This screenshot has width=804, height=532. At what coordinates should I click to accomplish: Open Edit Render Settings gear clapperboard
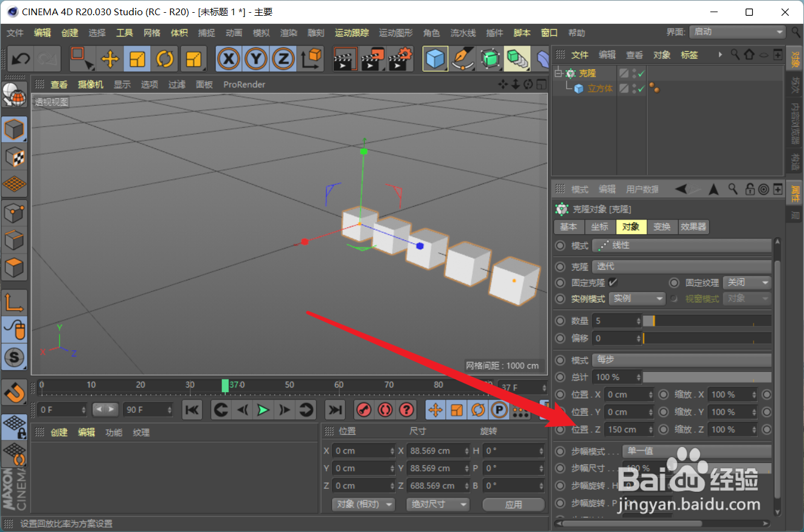(x=401, y=59)
